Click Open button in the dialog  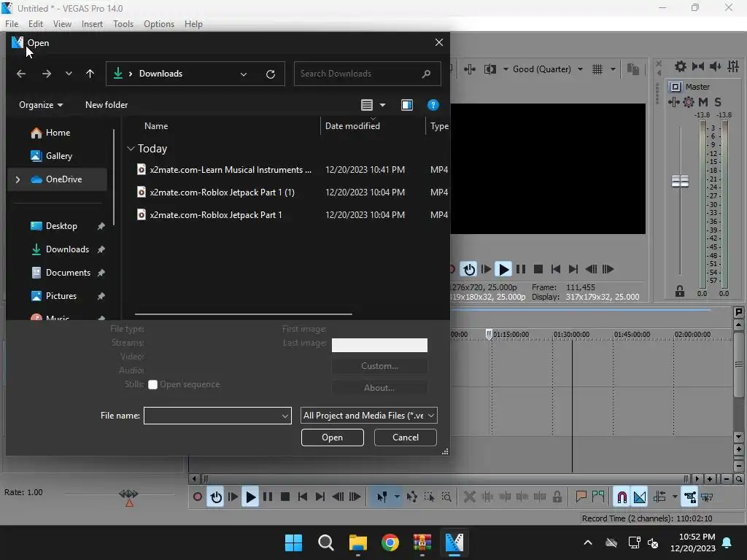(332, 437)
